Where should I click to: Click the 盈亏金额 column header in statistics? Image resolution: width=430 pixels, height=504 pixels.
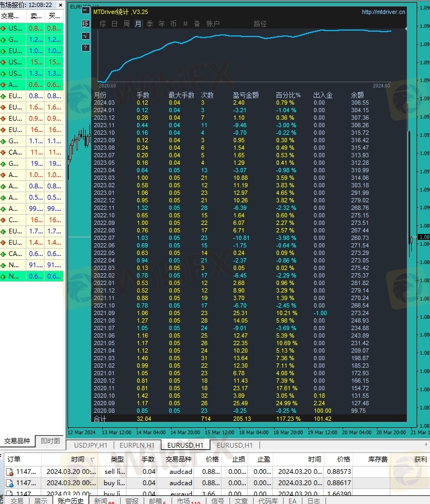tap(246, 95)
